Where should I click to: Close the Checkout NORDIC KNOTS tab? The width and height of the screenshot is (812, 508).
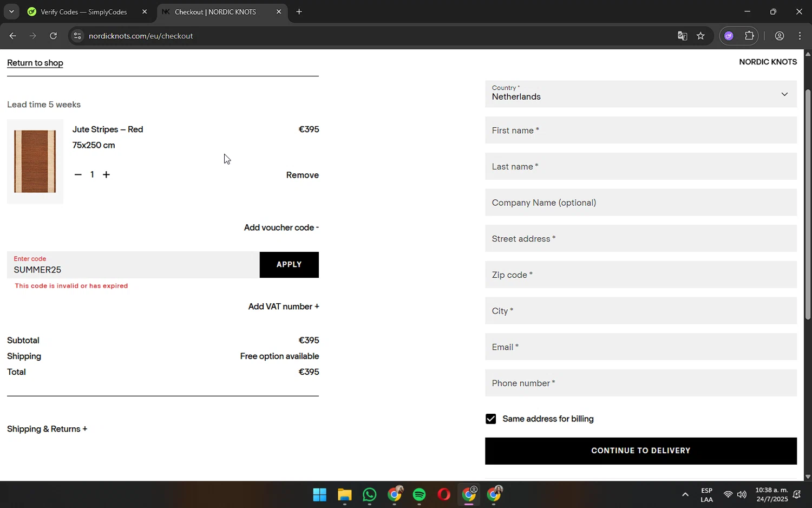(x=279, y=11)
